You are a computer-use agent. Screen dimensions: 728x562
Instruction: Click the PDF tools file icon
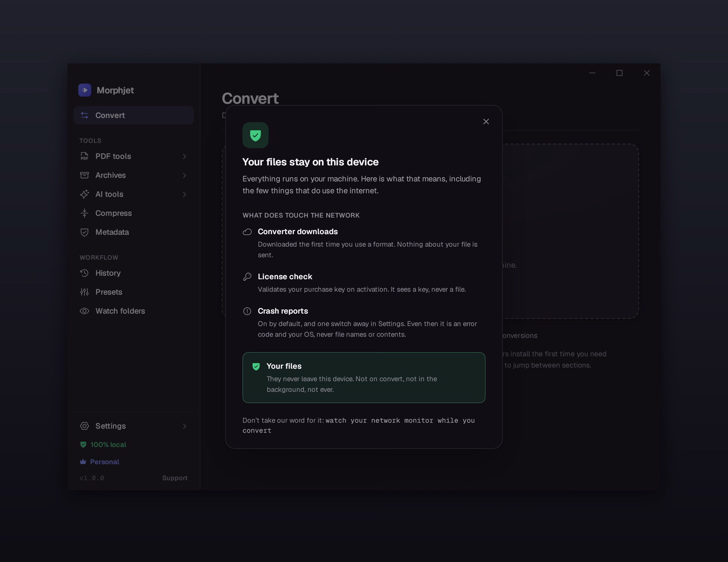coord(84,156)
